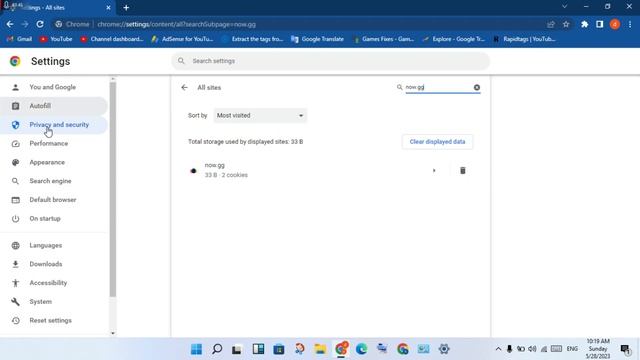
Task: Close the Settings - All sites tab
Action: [108, 7]
